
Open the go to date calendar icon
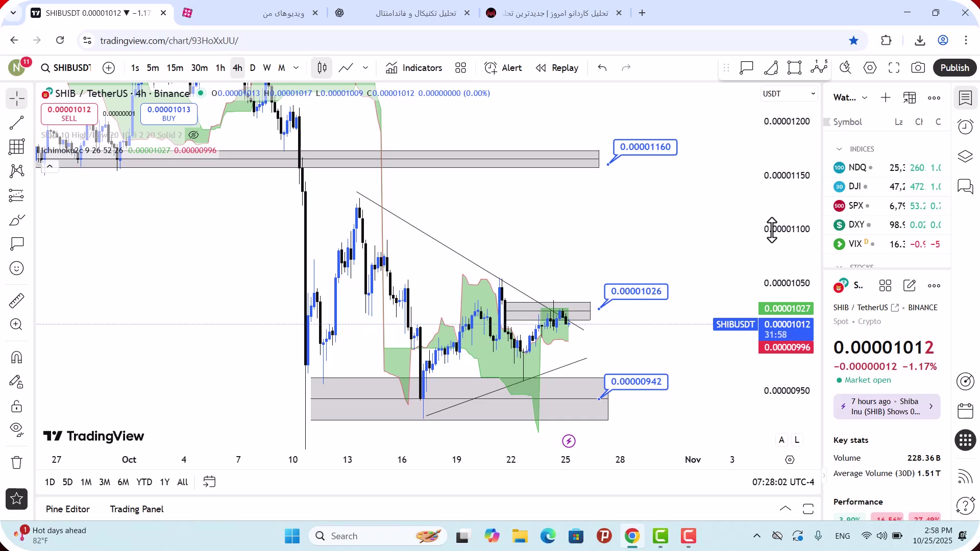click(x=209, y=482)
